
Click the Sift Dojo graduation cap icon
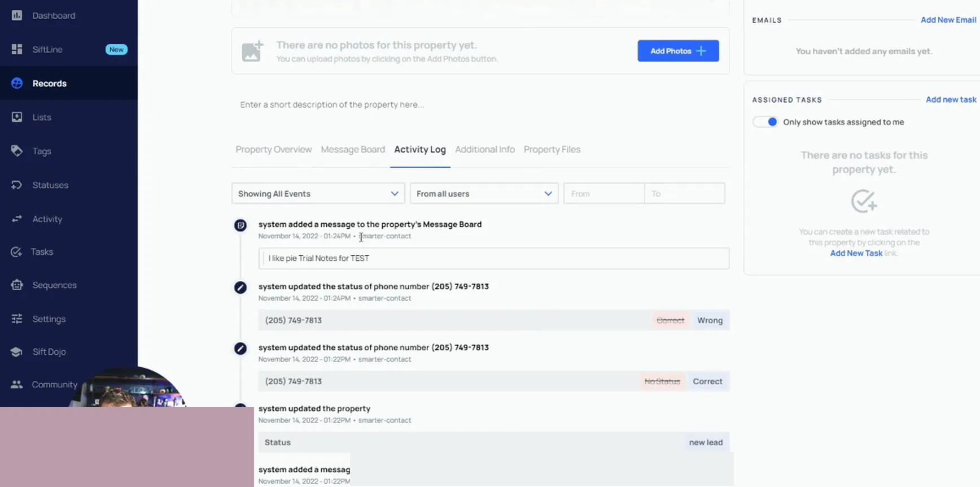pos(16,351)
